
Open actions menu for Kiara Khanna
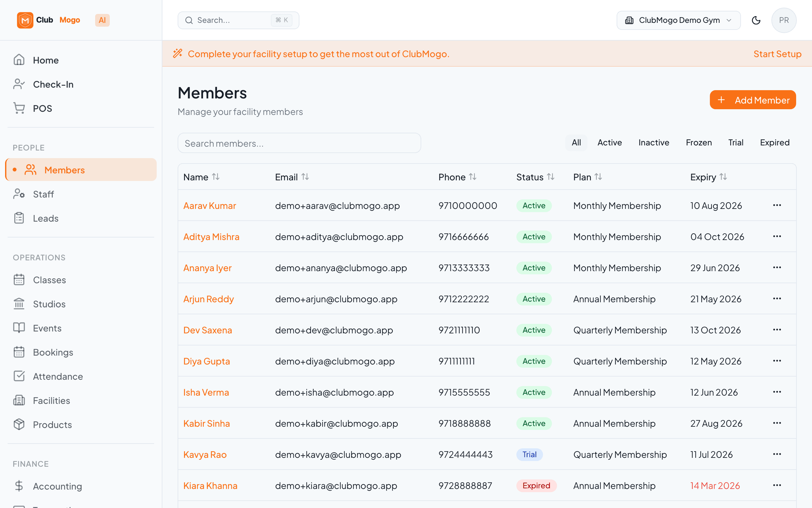777,485
